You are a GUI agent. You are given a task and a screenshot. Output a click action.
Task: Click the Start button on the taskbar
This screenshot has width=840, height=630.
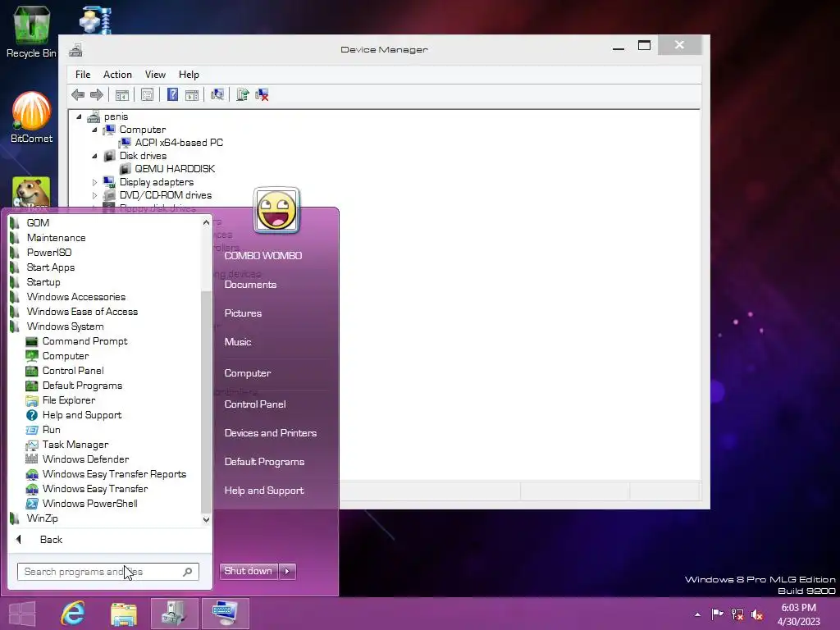(22, 614)
